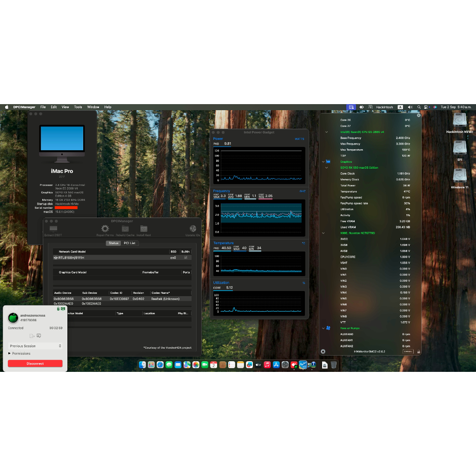Close the HWMonitorSMC2 popover

point(418,115)
